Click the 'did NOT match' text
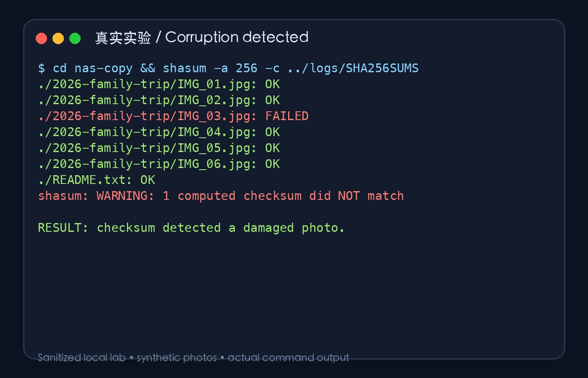 [x=357, y=196]
